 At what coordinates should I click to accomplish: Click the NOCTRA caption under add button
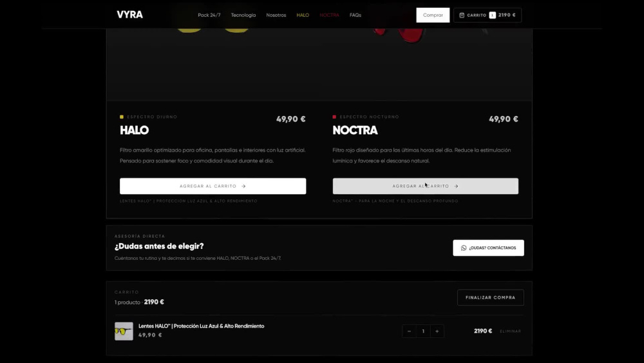click(x=395, y=201)
